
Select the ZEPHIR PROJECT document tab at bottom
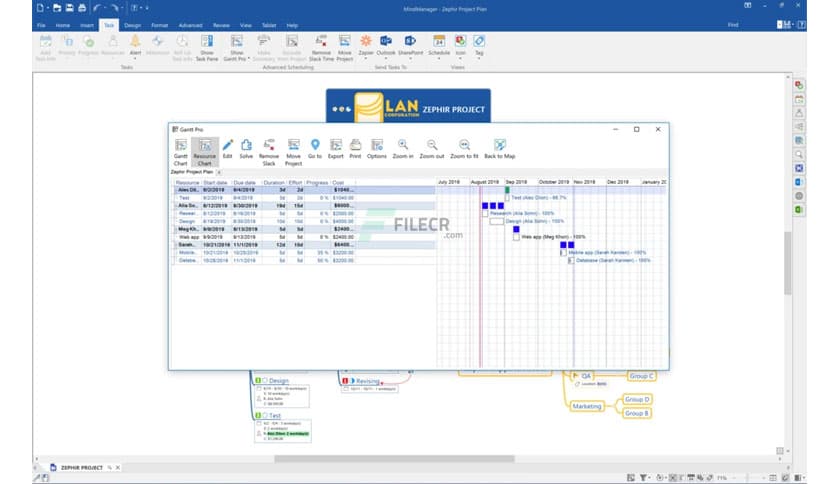[82, 467]
